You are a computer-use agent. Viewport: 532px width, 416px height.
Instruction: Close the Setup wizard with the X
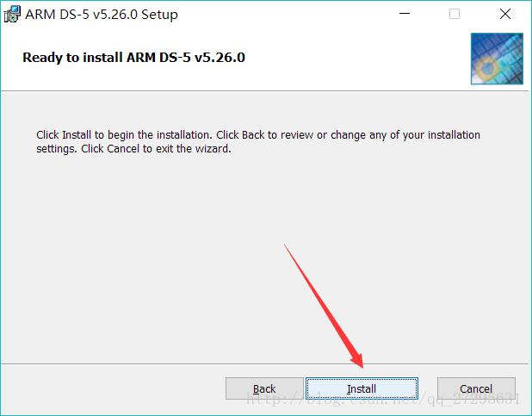(x=505, y=14)
